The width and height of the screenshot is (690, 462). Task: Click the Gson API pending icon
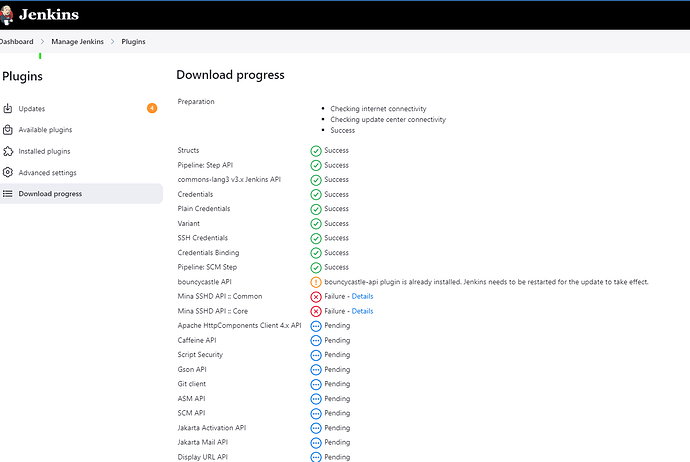[x=316, y=370]
